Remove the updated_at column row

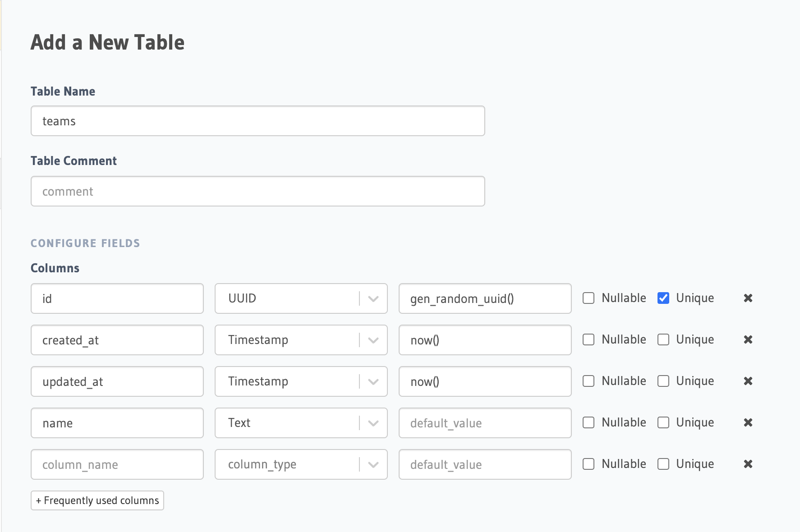[x=748, y=381]
